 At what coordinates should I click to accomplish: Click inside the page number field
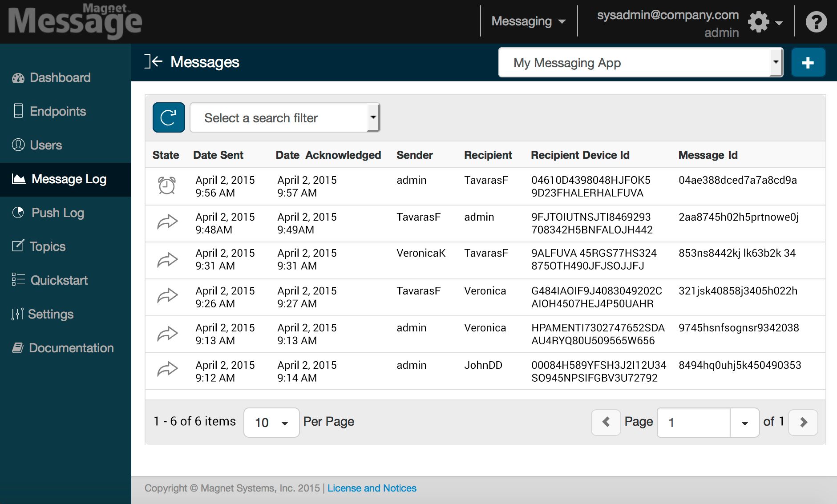coord(692,422)
